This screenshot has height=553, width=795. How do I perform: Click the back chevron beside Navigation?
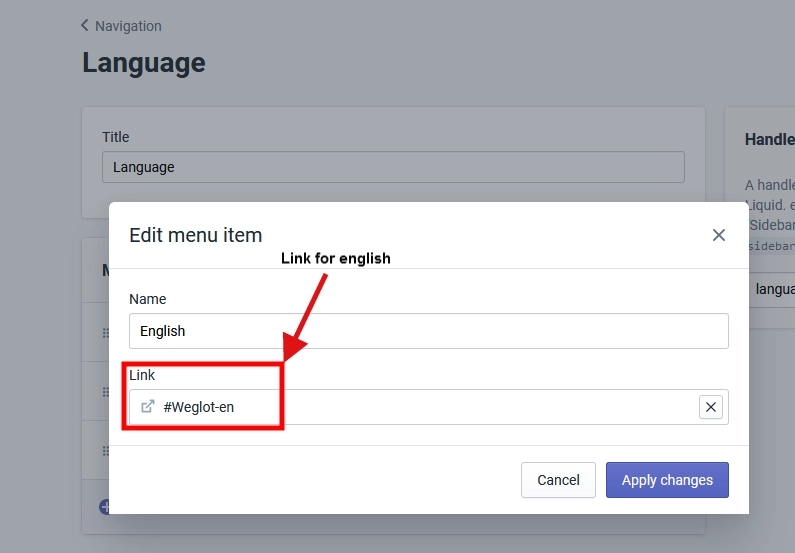(85, 26)
